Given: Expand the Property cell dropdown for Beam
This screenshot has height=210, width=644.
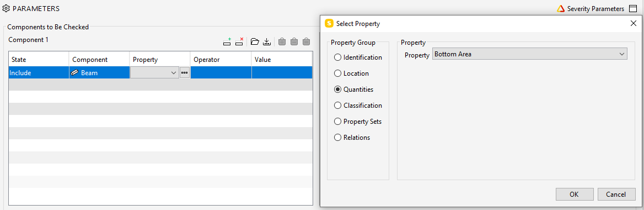Looking at the screenshot, I should click(x=173, y=72).
